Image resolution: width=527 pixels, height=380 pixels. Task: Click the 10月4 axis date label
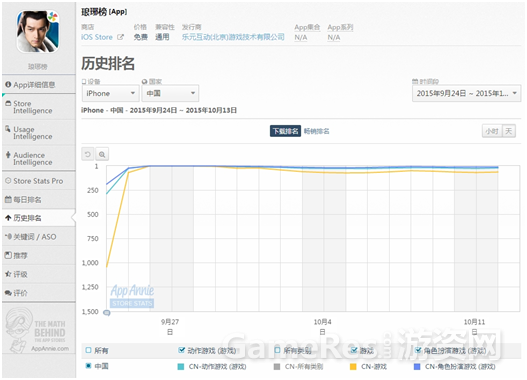coord(322,327)
